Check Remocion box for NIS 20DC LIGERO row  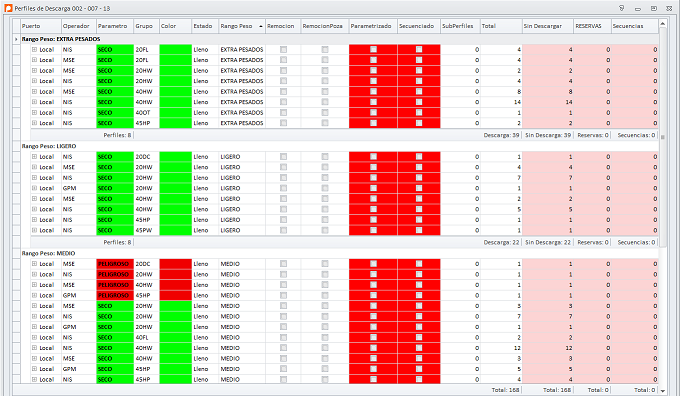pos(284,157)
